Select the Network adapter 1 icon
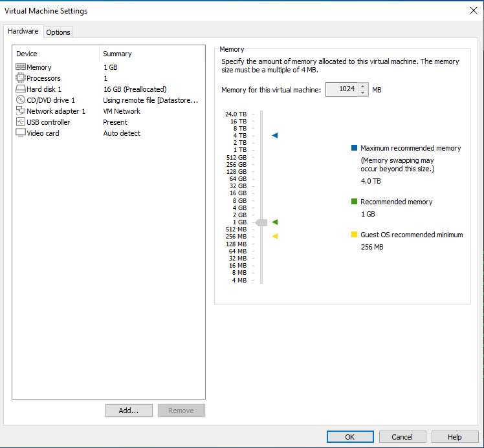The height and width of the screenshot is (448, 484). coord(20,111)
